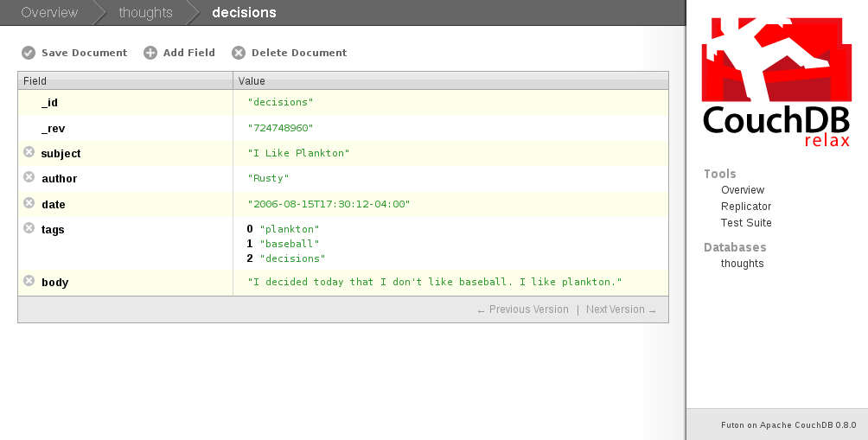This screenshot has height=440, width=868.
Task: Remove the author field using its delete icon
Action: 29,178
